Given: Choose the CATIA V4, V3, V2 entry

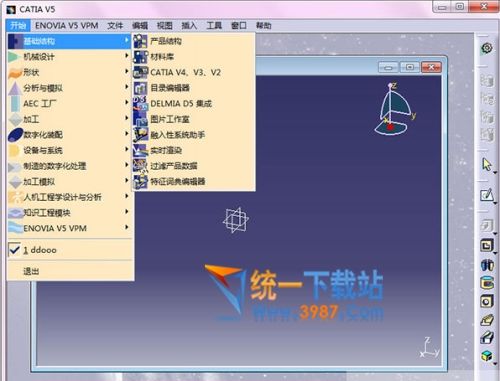Looking at the screenshot, I should pos(194,72).
